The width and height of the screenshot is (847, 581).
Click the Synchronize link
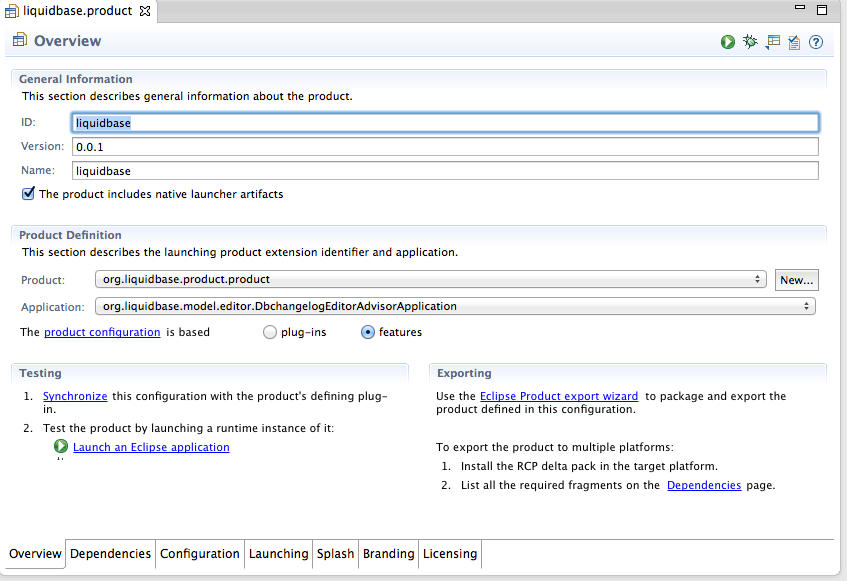pos(75,396)
